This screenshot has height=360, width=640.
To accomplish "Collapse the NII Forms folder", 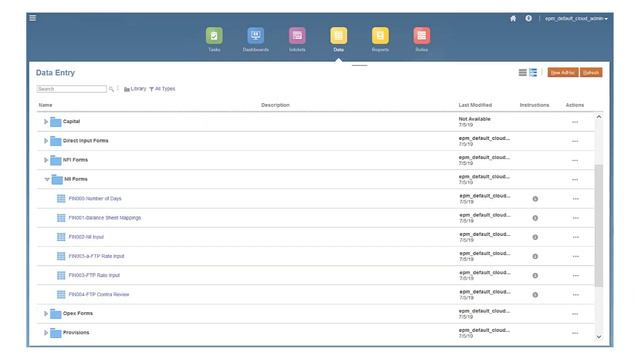I will [x=47, y=179].
